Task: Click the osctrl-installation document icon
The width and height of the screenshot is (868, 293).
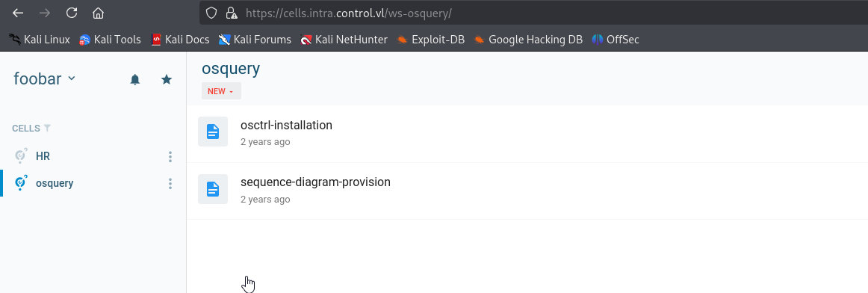Action: point(213,132)
